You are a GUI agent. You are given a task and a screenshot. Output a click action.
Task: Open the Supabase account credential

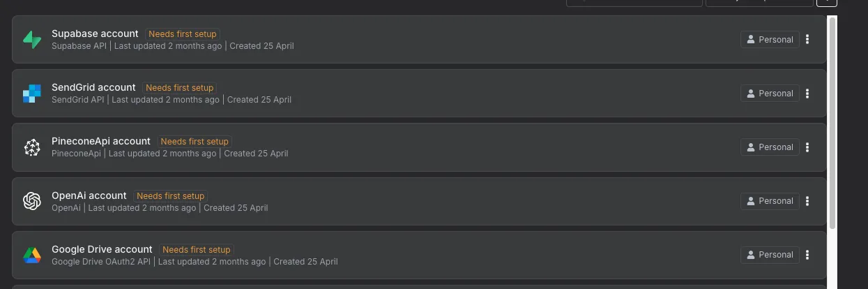click(x=419, y=40)
